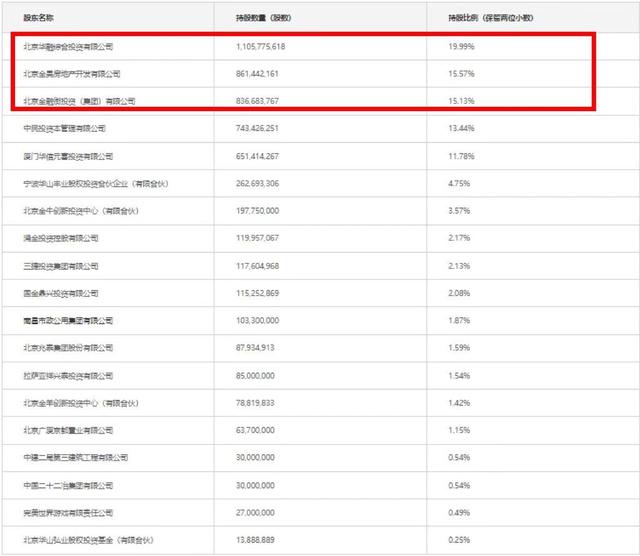Click the 股东名称 column header
640x556 pixels.
coord(38,18)
